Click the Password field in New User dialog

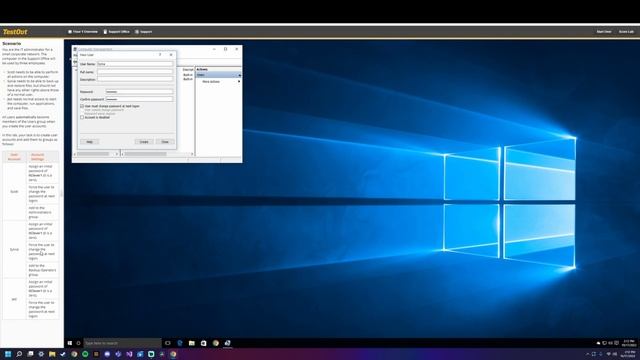coord(139,92)
